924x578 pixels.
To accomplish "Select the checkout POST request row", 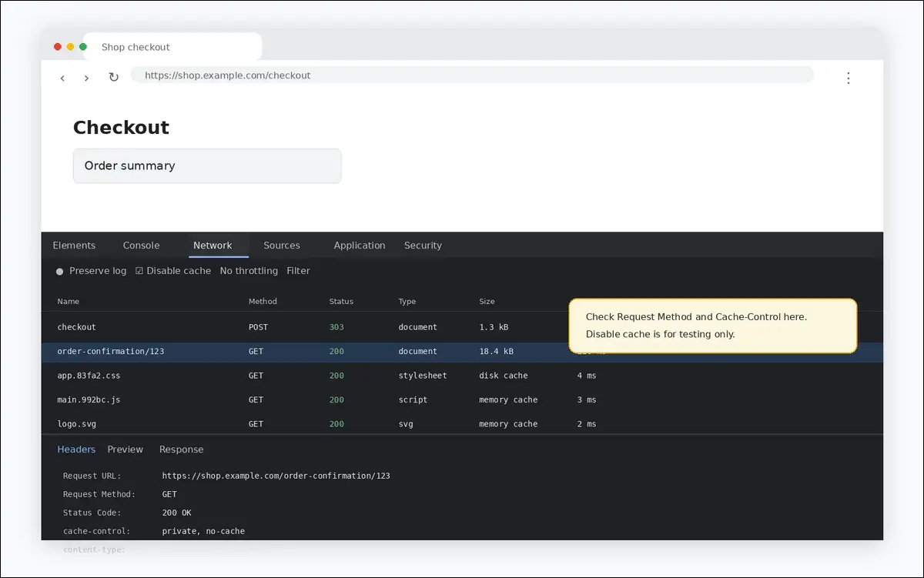I will pos(462,327).
